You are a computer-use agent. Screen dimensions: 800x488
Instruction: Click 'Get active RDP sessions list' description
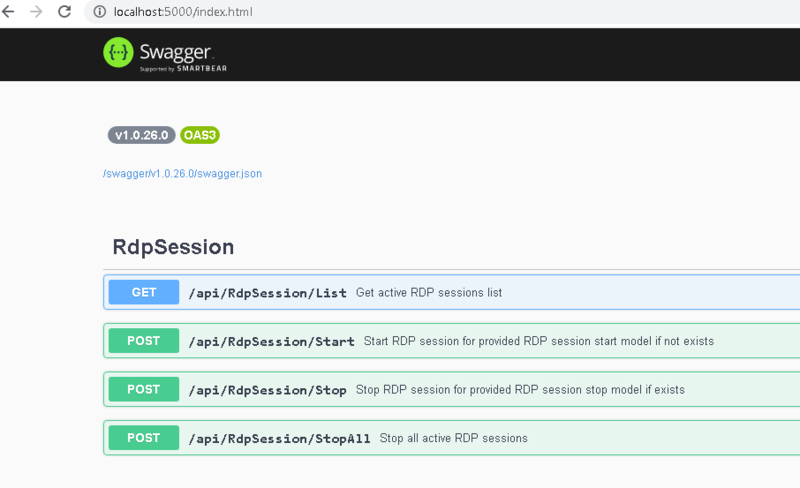(x=429, y=292)
